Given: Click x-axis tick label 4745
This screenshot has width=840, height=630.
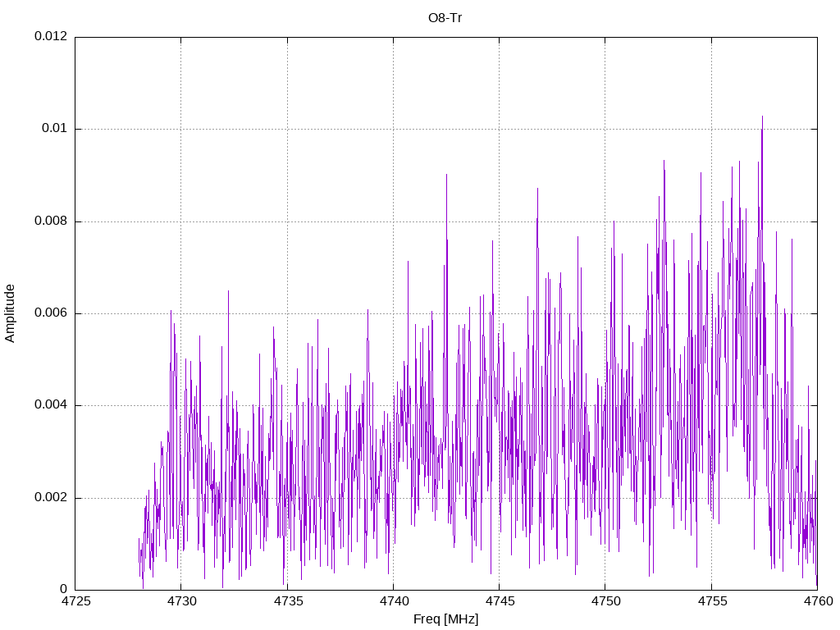Looking at the screenshot, I should (x=500, y=601).
